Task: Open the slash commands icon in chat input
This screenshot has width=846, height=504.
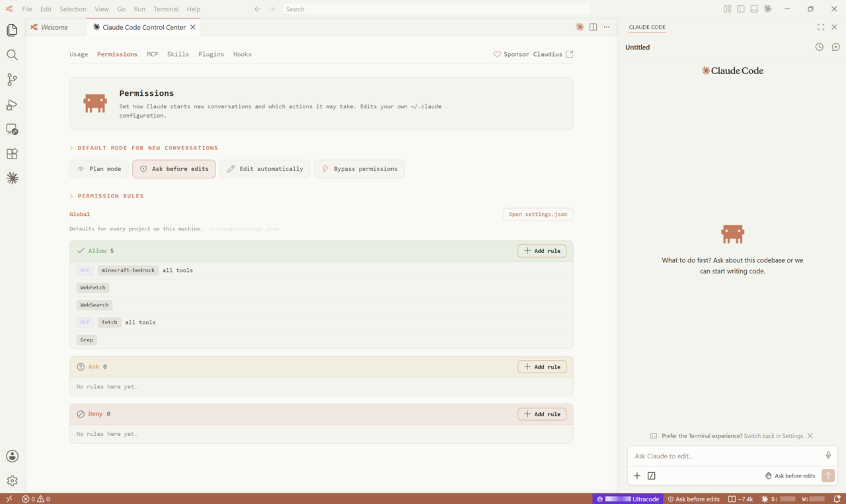Action: 652,476
